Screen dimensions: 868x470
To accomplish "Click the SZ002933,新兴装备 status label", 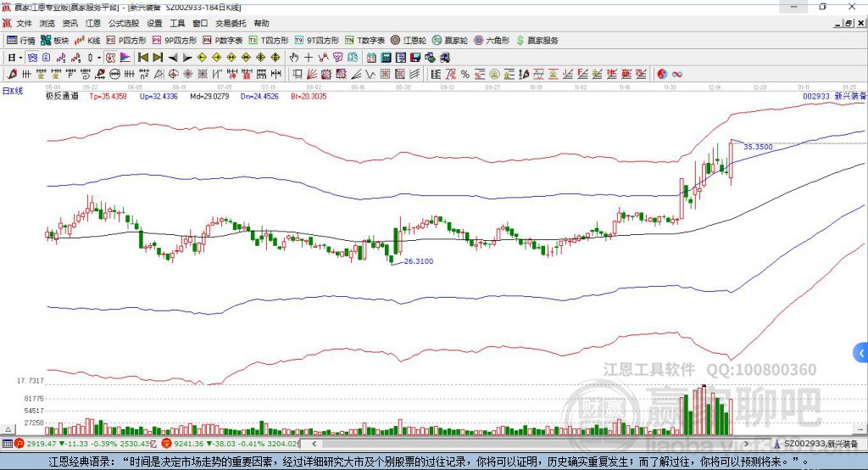I will click(821, 444).
